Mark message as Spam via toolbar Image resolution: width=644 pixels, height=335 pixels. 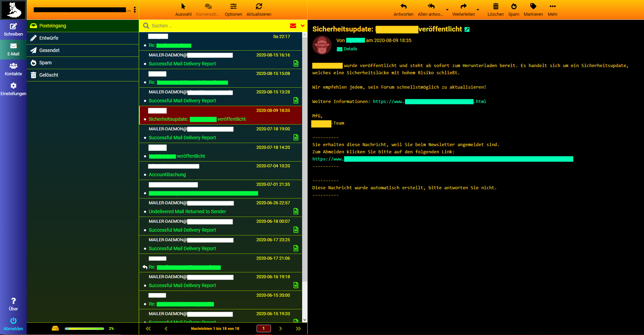click(x=513, y=7)
